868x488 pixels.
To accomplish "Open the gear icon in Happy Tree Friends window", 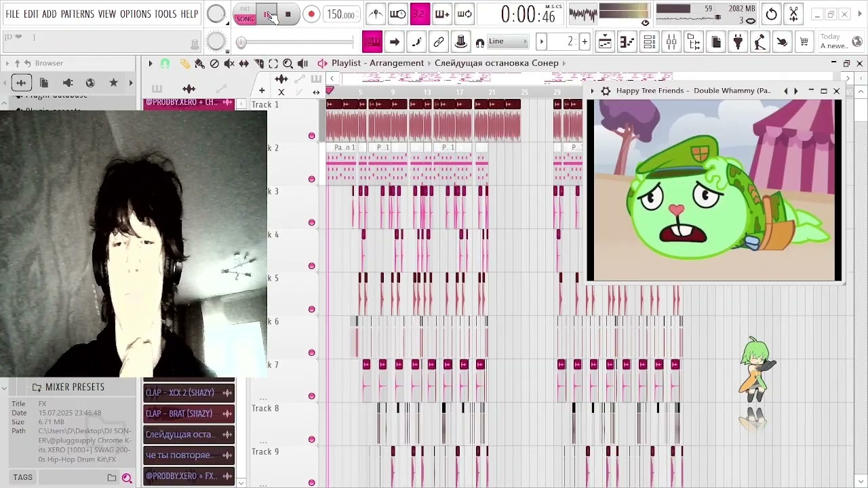I will click(606, 91).
